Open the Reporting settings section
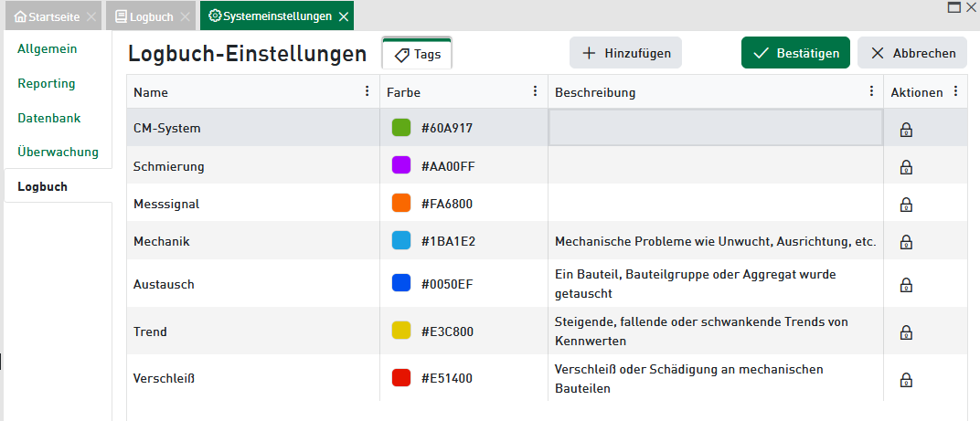The width and height of the screenshot is (980, 421). click(47, 83)
